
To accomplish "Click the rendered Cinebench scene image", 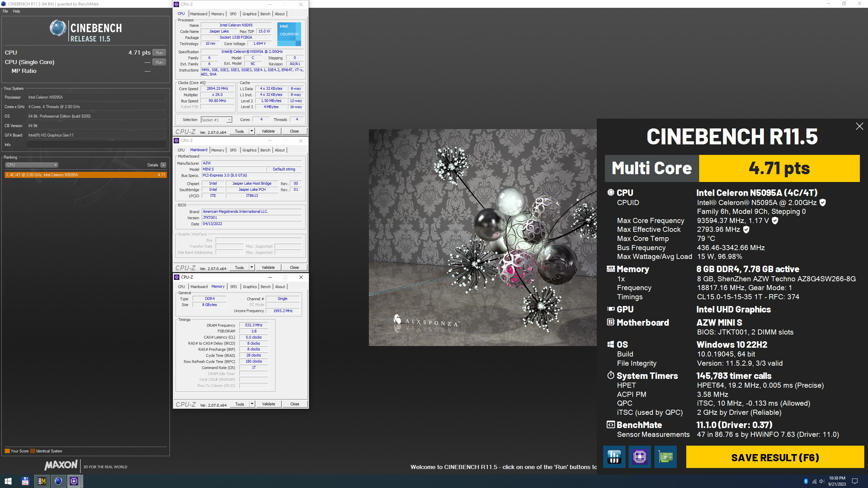I will point(482,237).
